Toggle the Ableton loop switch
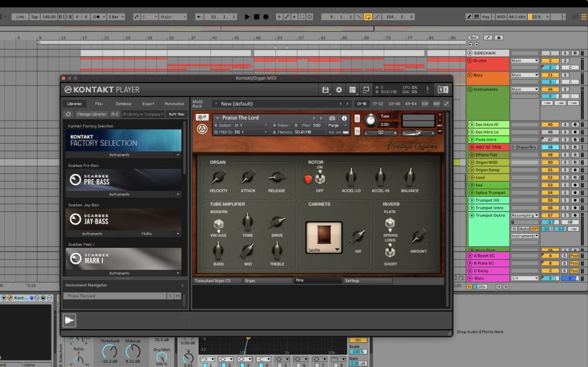The width and height of the screenshot is (588, 367). pyautogui.click(x=368, y=17)
